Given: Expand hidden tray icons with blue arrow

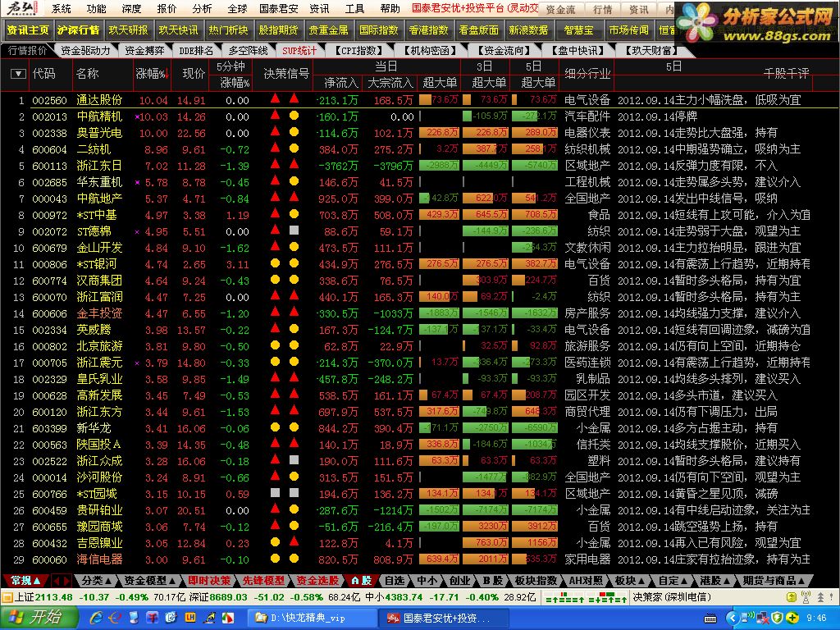Looking at the screenshot, I should pyautogui.click(x=732, y=619).
